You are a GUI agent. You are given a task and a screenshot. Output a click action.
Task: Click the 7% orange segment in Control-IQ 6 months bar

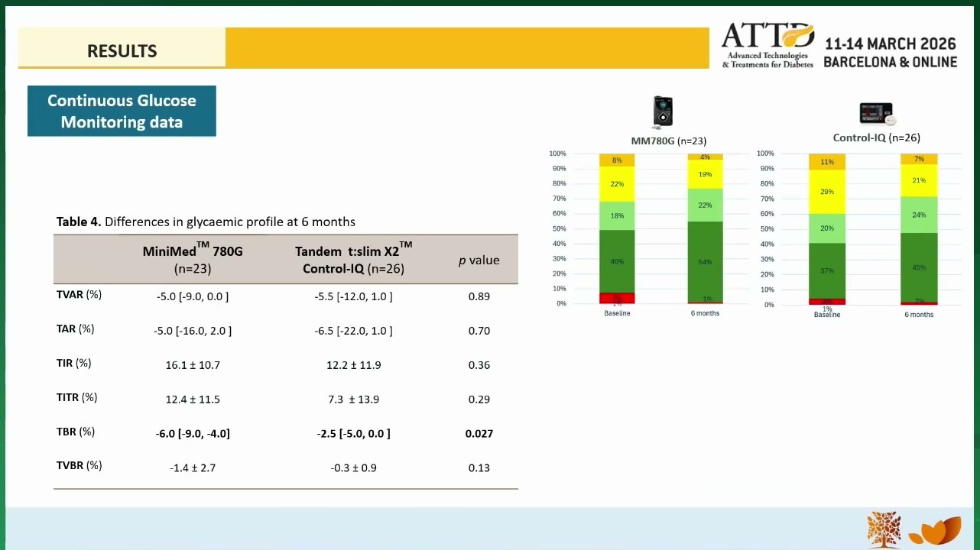(x=919, y=159)
